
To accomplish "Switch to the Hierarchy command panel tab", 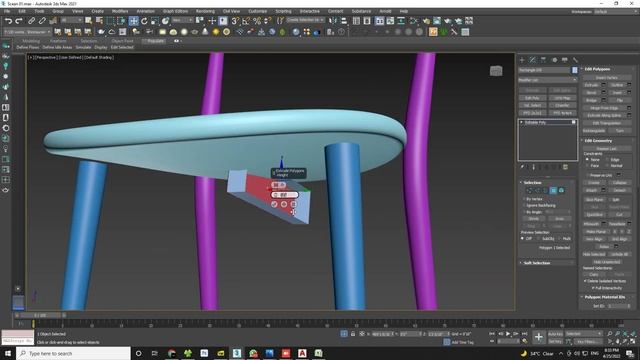I will (x=543, y=60).
